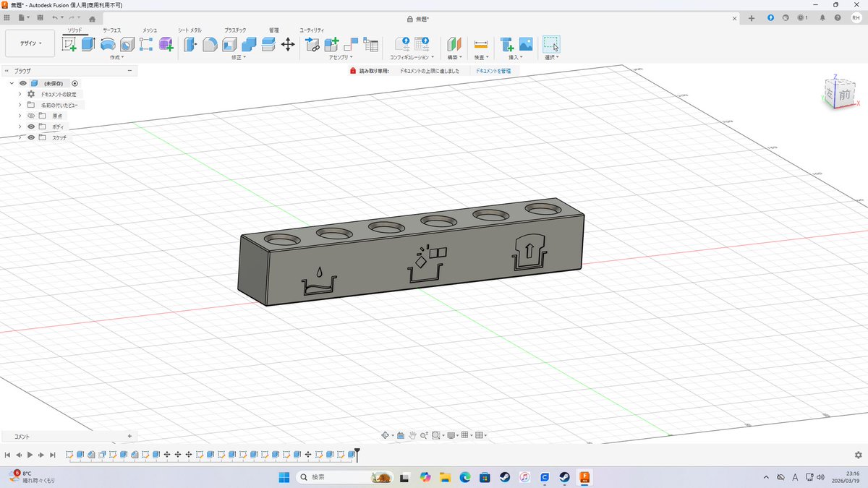The image size is (868, 488).
Task: Switch to the プラスチック tab
Action: coord(235,30)
